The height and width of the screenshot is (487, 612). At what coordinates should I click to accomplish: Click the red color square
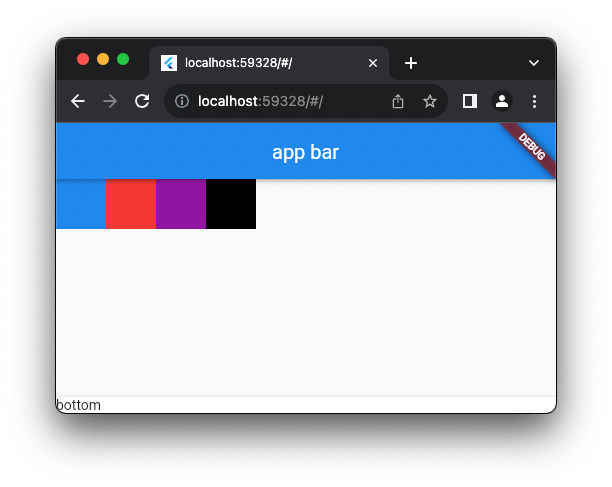131,204
